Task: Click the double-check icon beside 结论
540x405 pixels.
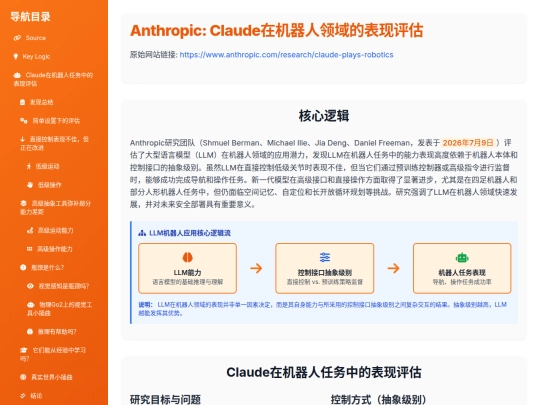Action: pyautogui.click(x=23, y=396)
